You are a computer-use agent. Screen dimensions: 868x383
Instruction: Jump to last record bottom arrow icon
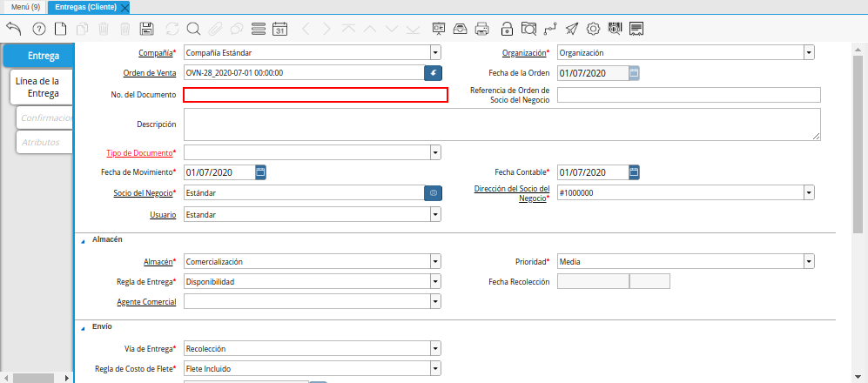coord(413,29)
